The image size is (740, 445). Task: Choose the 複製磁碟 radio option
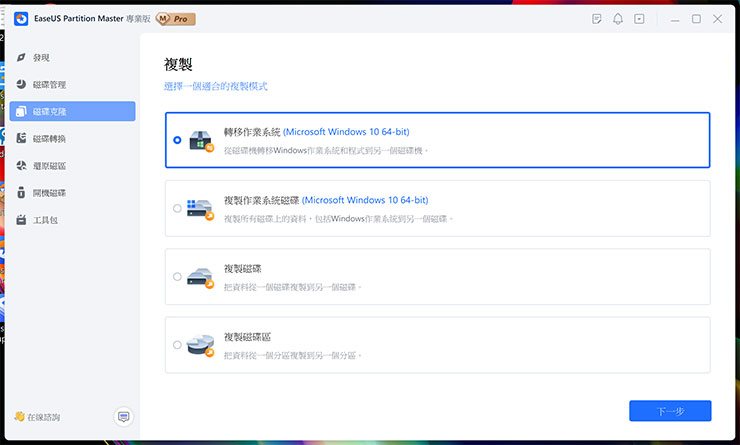coord(177,277)
